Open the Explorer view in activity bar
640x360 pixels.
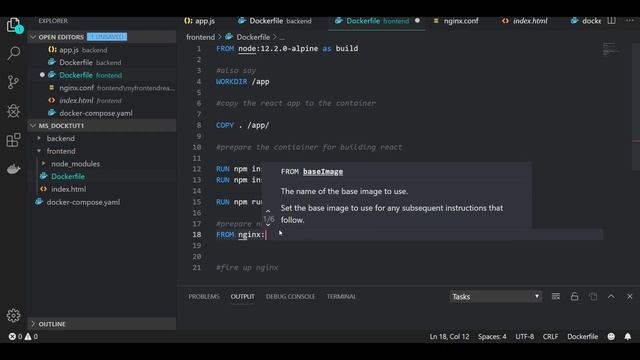pos(13,25)
